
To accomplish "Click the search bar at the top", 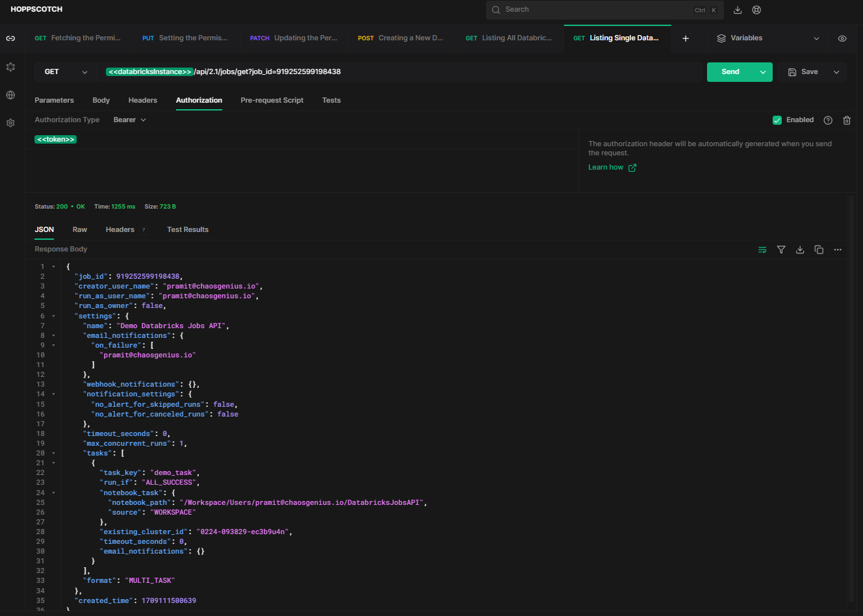I will [604, 10].
